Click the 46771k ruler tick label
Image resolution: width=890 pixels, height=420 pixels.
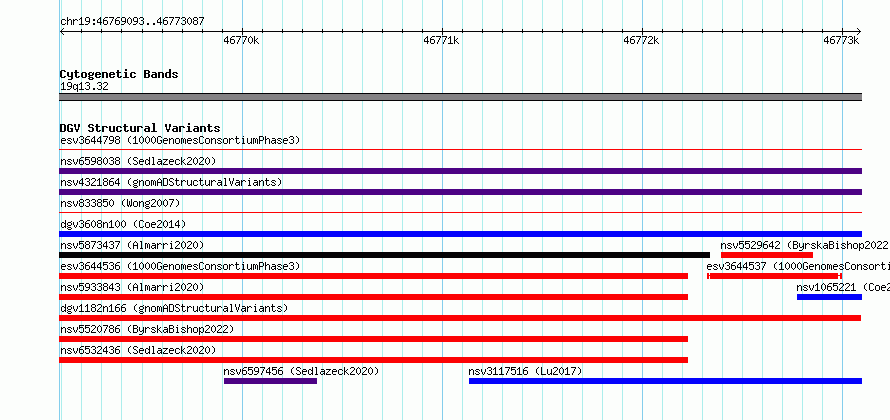pos(442,40)
